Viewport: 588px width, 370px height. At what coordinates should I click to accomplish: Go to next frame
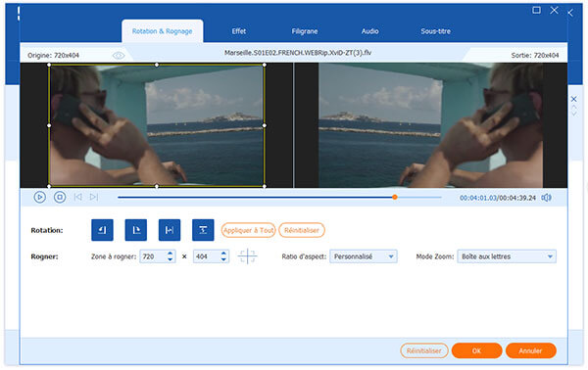(94, 197)
